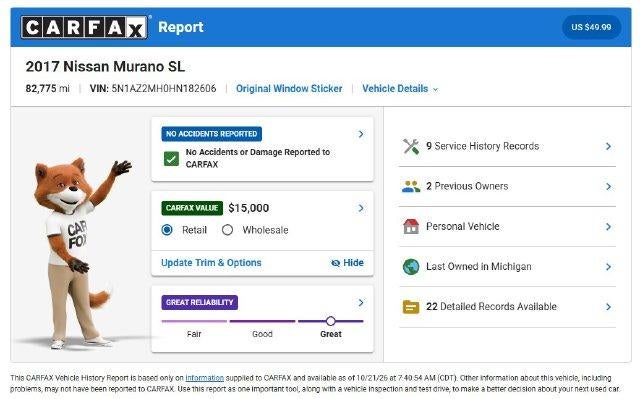Open the Great Reliability card chevron
The width and height of the screenshot is (640, 399).
361,302
